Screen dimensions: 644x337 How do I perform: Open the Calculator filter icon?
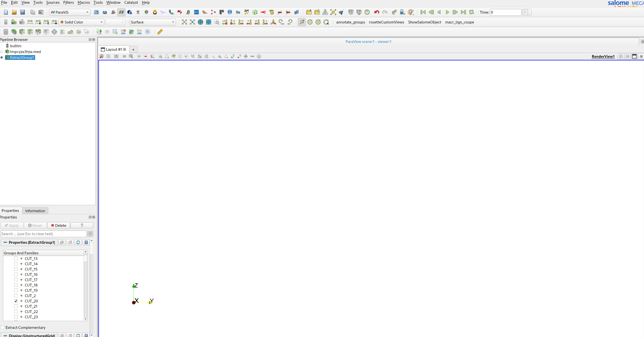6,32
